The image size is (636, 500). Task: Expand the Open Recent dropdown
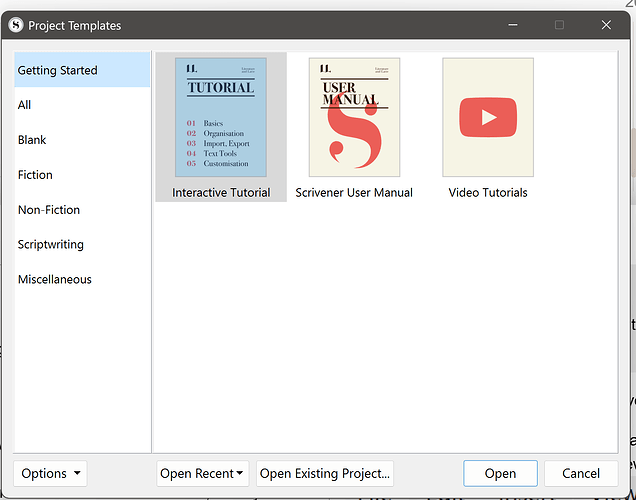pyautogui.click(x=202, y=473)
